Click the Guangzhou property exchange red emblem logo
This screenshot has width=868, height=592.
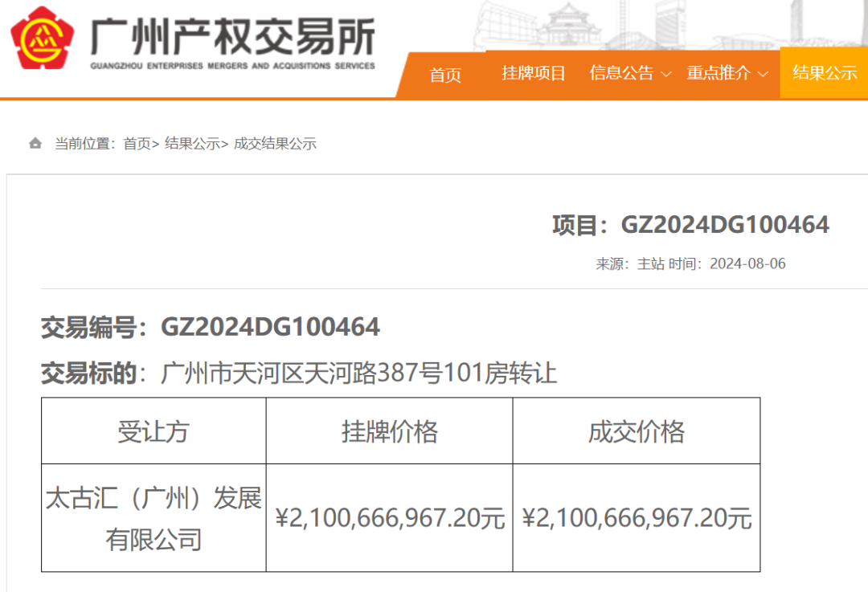pos(42,38)
